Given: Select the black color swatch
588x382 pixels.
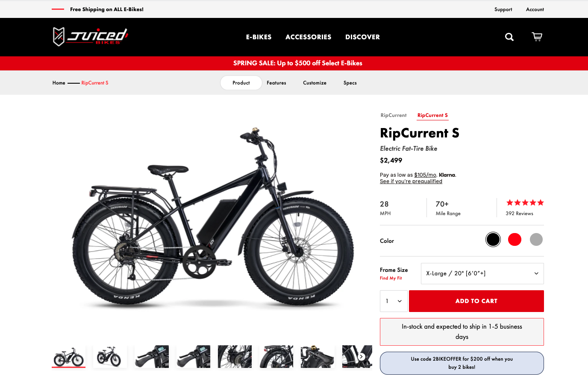Looking at the screenshot, I should click(x=493, y=239).
